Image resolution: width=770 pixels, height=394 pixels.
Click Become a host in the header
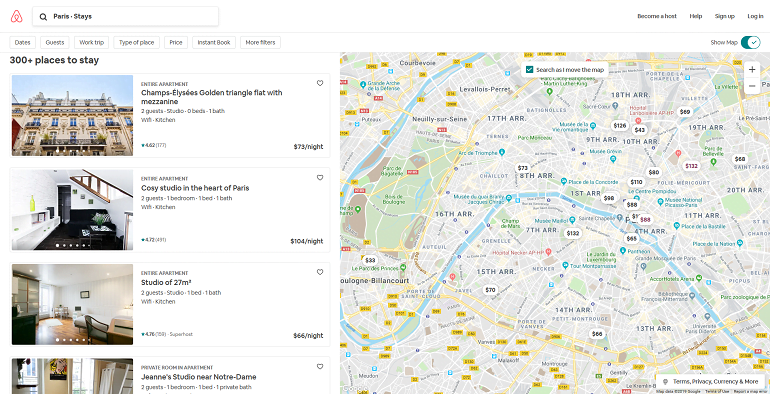657,16
